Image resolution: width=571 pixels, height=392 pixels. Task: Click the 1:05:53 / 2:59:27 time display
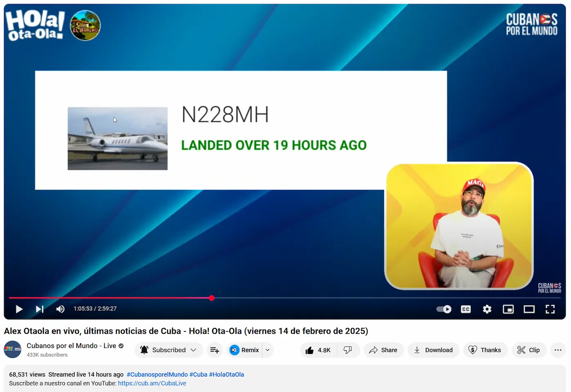(x=95, y=309)
